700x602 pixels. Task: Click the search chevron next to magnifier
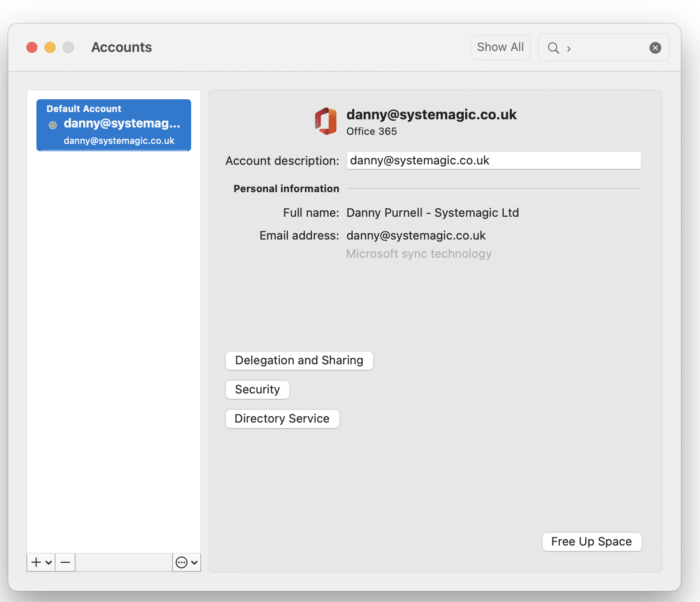click(x=569, y=49)
